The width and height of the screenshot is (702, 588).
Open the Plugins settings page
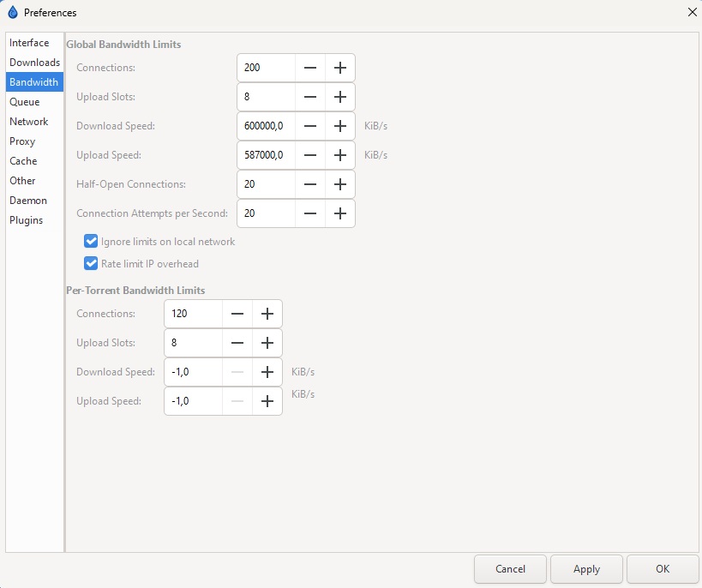tap(34, 220)
